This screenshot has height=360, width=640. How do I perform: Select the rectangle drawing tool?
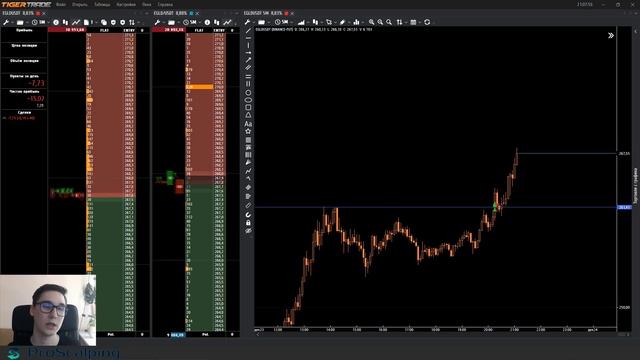(248, 108)
